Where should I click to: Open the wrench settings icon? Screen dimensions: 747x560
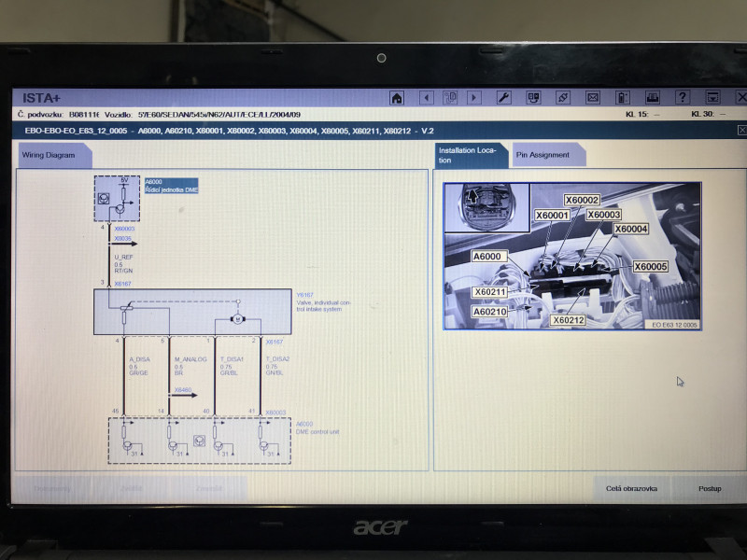503,98
